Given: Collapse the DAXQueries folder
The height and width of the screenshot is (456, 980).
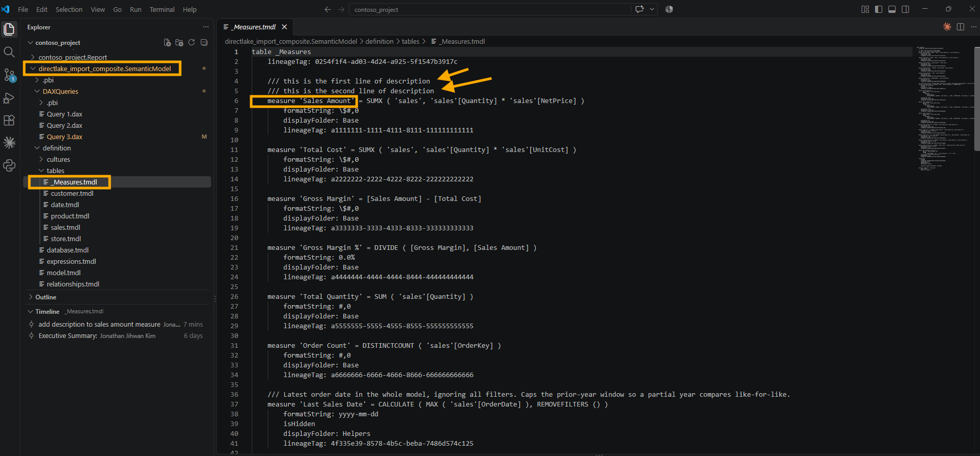Looking at the screenshot, I should (37, 91).
